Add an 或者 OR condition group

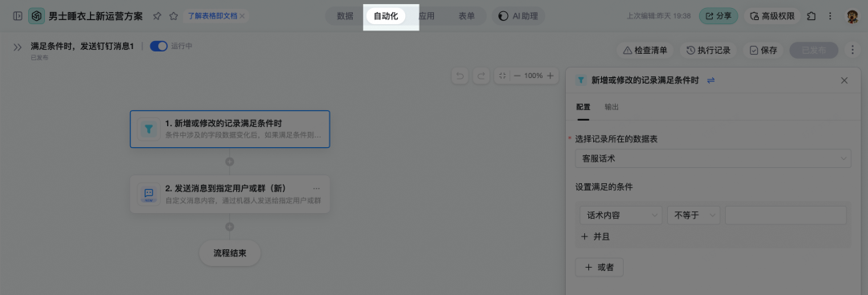click(x=600, y=268)
